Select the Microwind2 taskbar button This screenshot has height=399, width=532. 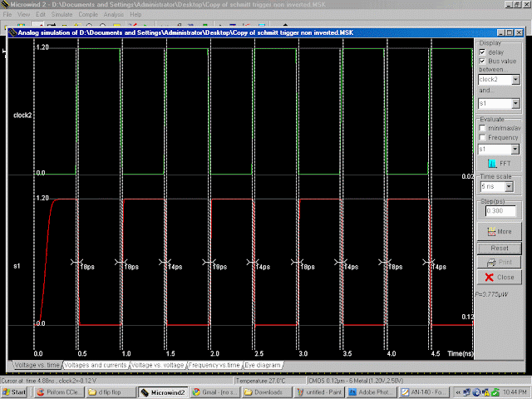click(163, 392)
